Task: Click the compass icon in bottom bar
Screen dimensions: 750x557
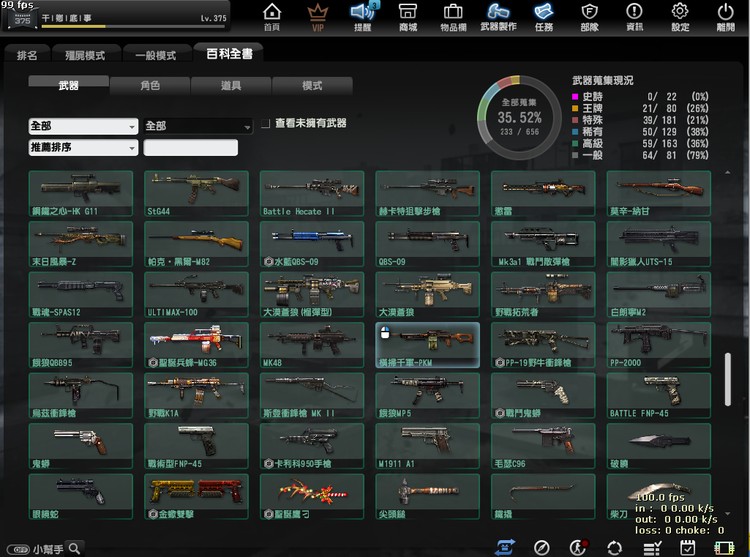Action: click(541, 547)
